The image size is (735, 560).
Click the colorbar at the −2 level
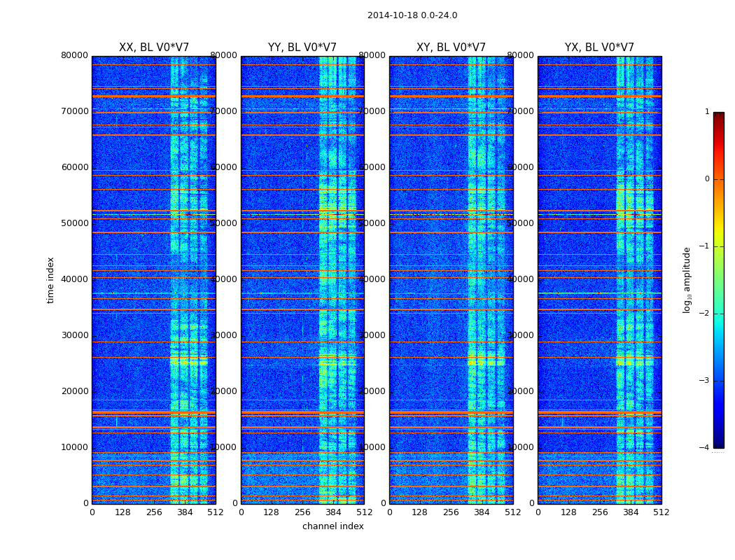719,313
